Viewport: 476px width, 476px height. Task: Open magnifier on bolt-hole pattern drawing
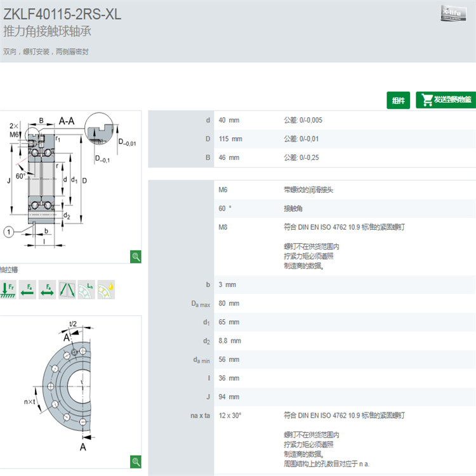pos(136,462)
